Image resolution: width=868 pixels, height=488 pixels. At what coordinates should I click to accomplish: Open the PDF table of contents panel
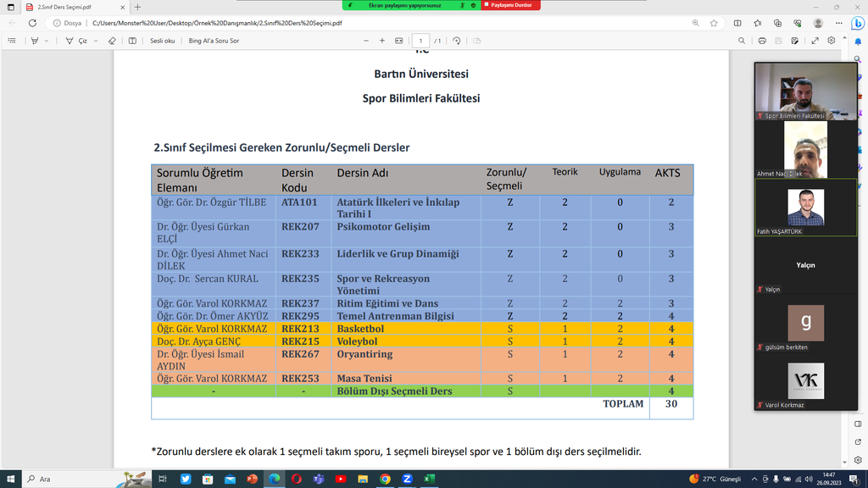tap(12, 41)
